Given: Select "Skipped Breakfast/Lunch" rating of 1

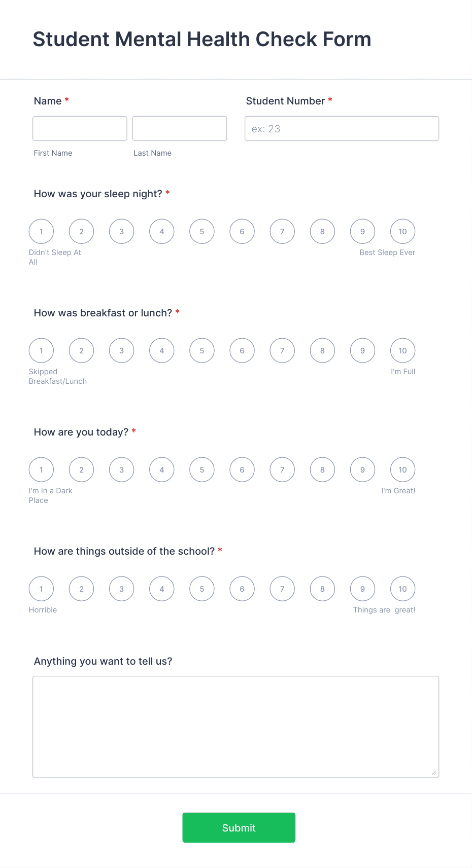Looking at the screenshot, I should pyautogui.click(x=41, y=350).
